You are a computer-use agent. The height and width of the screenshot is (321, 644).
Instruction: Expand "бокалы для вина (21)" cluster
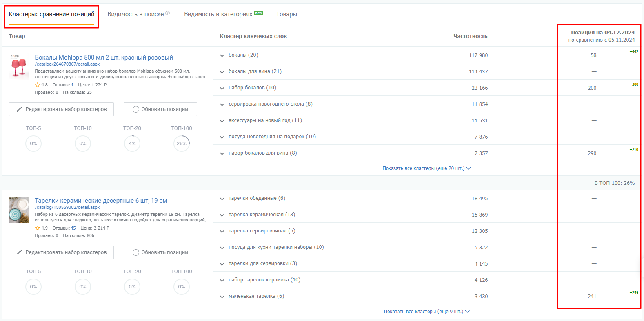[222, 72]
